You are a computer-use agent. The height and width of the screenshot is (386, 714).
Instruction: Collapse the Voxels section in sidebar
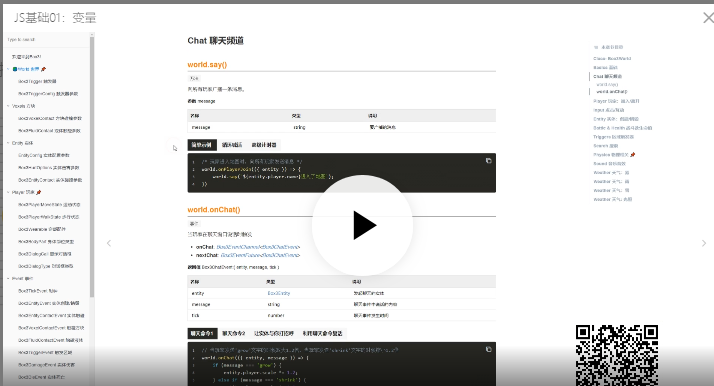(x=8, y=106)
